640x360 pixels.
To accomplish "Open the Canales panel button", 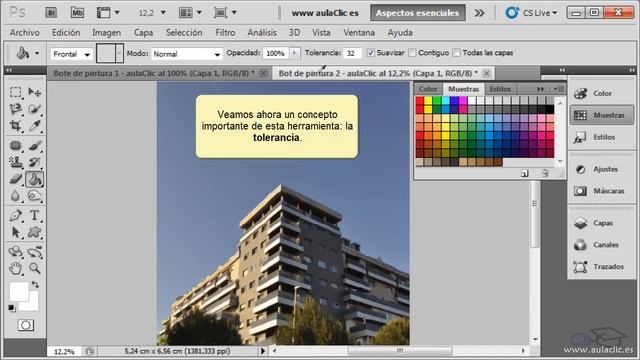I will 601,245.
